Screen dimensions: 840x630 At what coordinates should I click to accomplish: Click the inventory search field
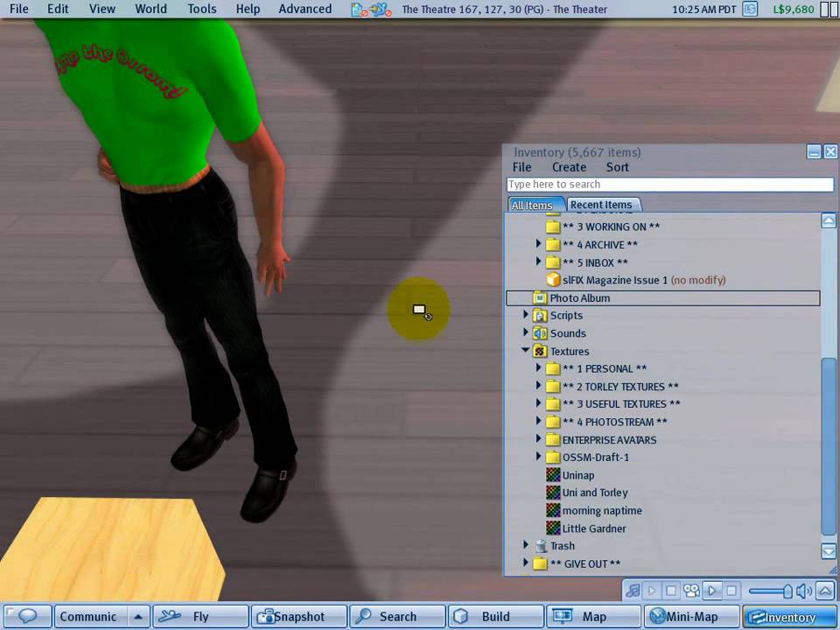click(x=669, y=185)
